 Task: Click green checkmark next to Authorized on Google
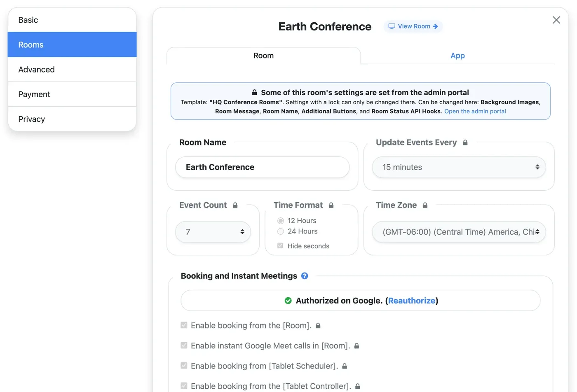tap(288, 301)
